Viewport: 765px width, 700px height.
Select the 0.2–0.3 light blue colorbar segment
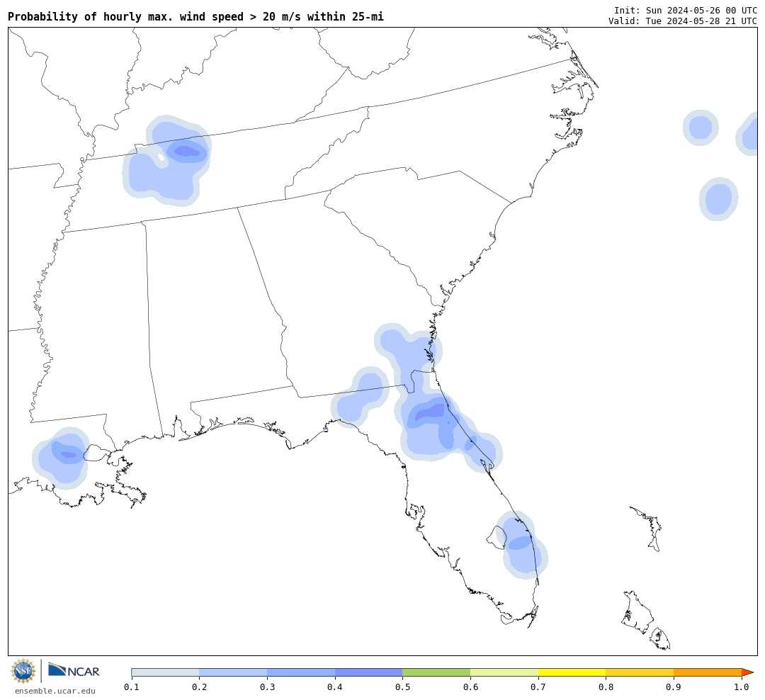(233, 672)
